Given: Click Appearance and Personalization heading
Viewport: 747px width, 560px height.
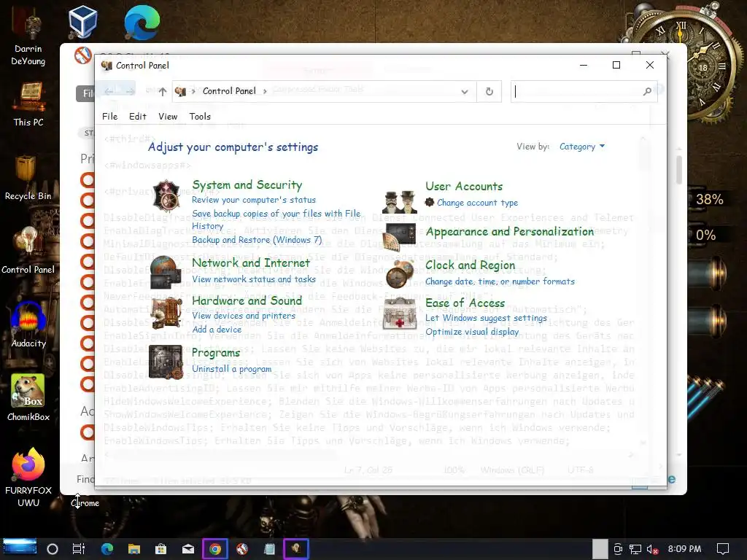Looking at the screenshot, I should point(510,231).
